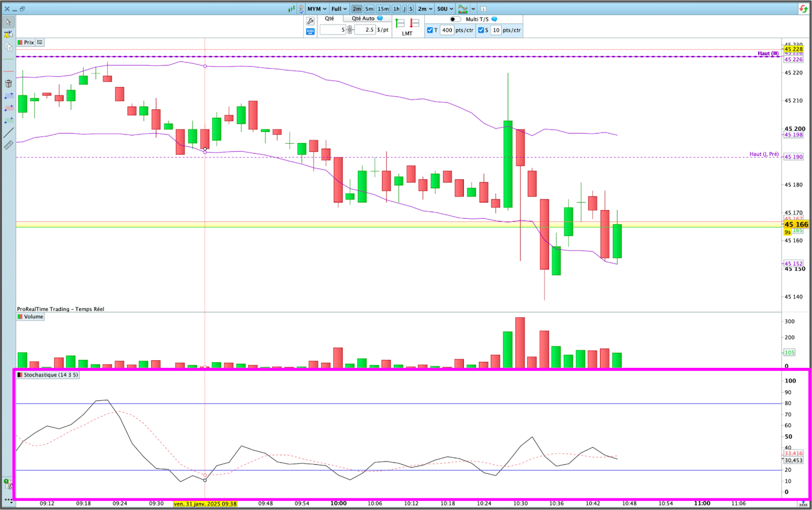Viewport: 812px width, 510px height.
Task: Switch to the 5m timeframe
Action: tap(369, 9)
